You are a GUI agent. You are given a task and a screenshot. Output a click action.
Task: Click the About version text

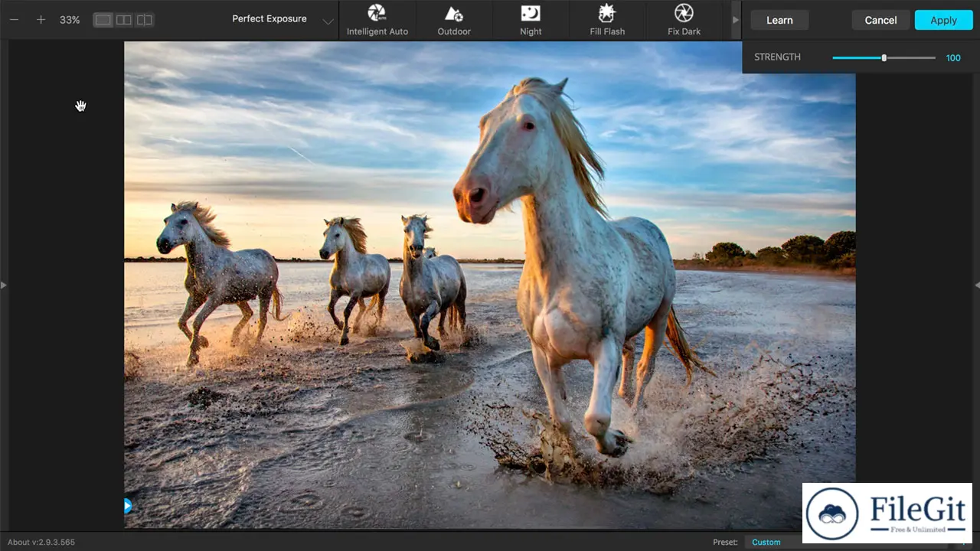(41, 542)
